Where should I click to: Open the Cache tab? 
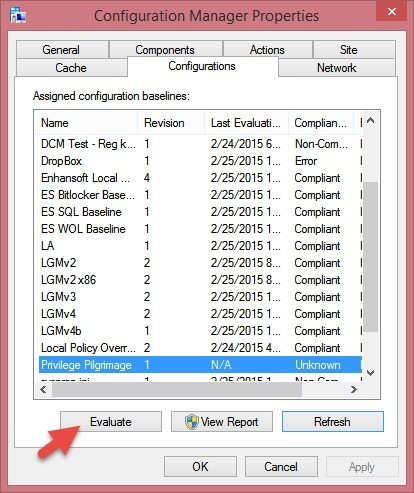71,68
